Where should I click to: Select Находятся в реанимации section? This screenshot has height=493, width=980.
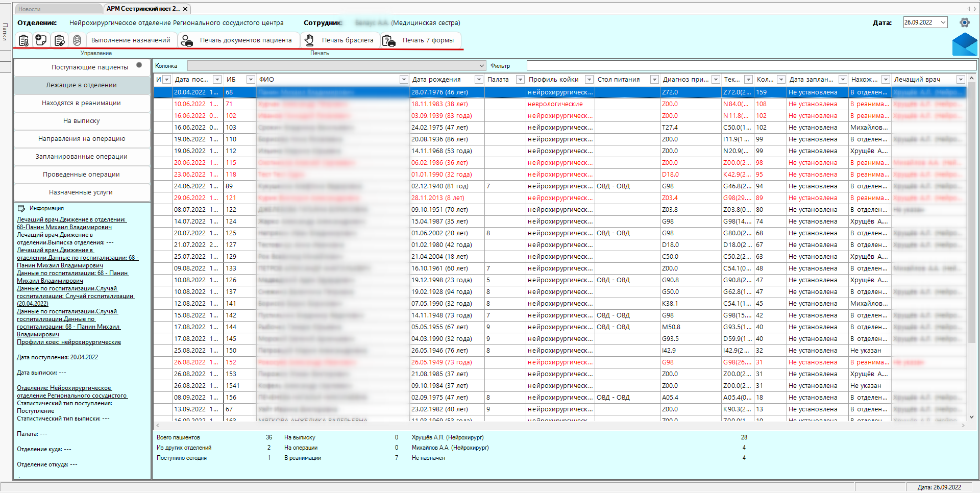pyautogui.click(x=82, y=103)
